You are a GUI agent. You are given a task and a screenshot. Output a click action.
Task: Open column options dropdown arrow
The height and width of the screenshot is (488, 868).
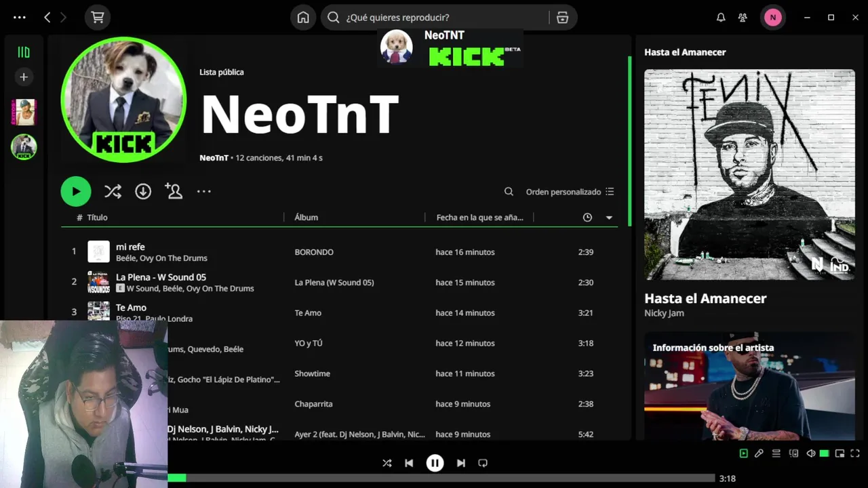pyautogui.click(x=609, y=218)
